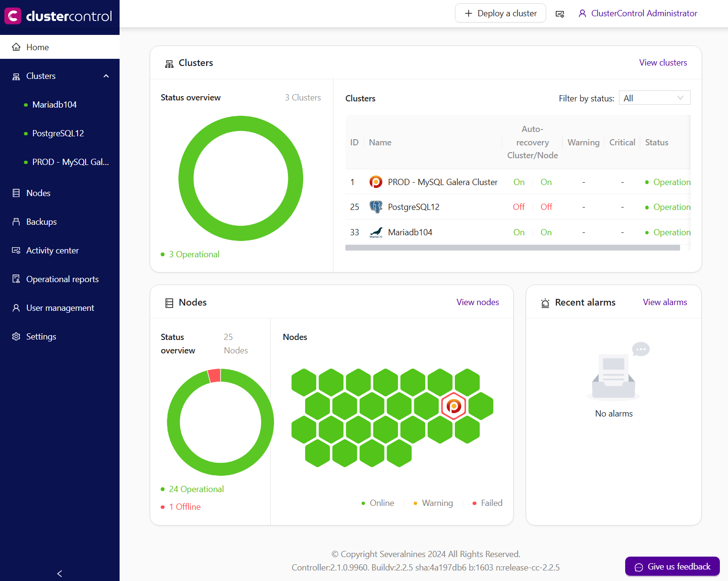The image size is (728, 581).
Task: Toggle the Failed legend filter
Action: pos(487,503)
